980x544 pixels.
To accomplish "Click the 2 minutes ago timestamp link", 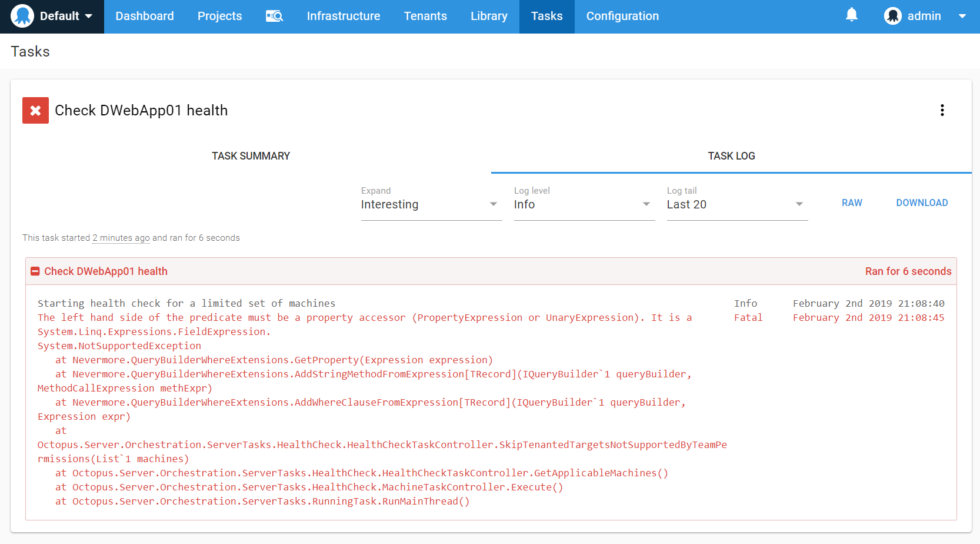I will pos(121,238).
